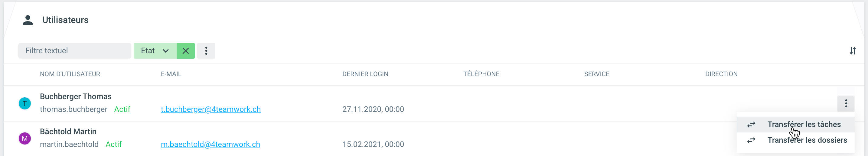Click the E-mail column header

(171, 74)
